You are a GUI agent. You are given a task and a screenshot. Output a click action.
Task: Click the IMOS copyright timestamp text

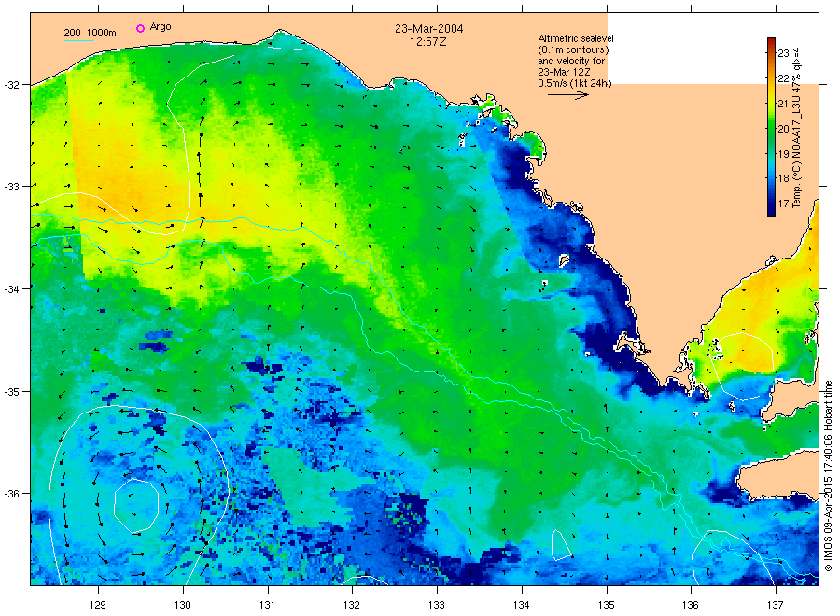click(829, 475)
